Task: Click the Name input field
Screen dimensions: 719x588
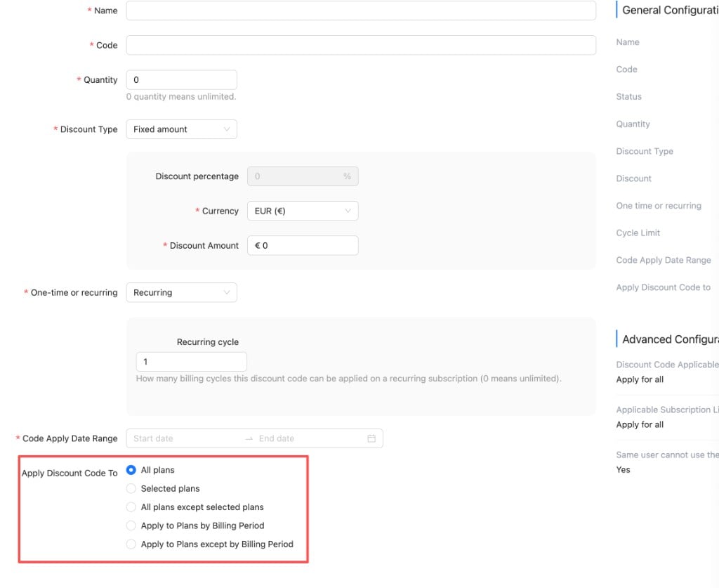Action: [361, 11]
